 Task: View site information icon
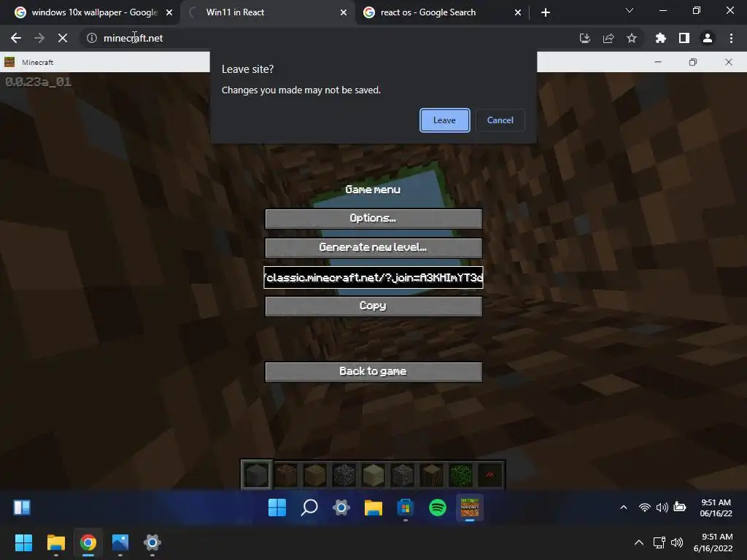tap(91, 38)
